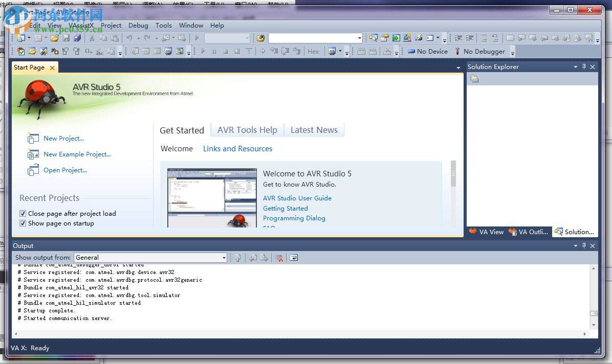612x364 pixels.
Task: Toggle word wrap icon in Output panel
Action: (294, 258)
